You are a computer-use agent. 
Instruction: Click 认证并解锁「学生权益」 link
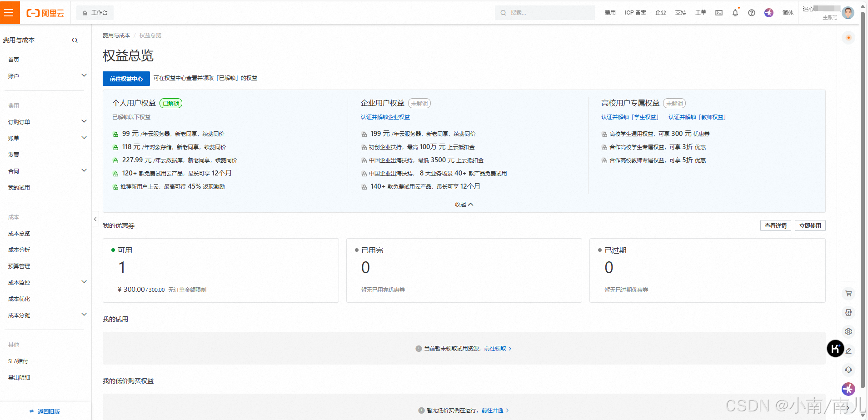pyautogui.click(x=630, y=117)
